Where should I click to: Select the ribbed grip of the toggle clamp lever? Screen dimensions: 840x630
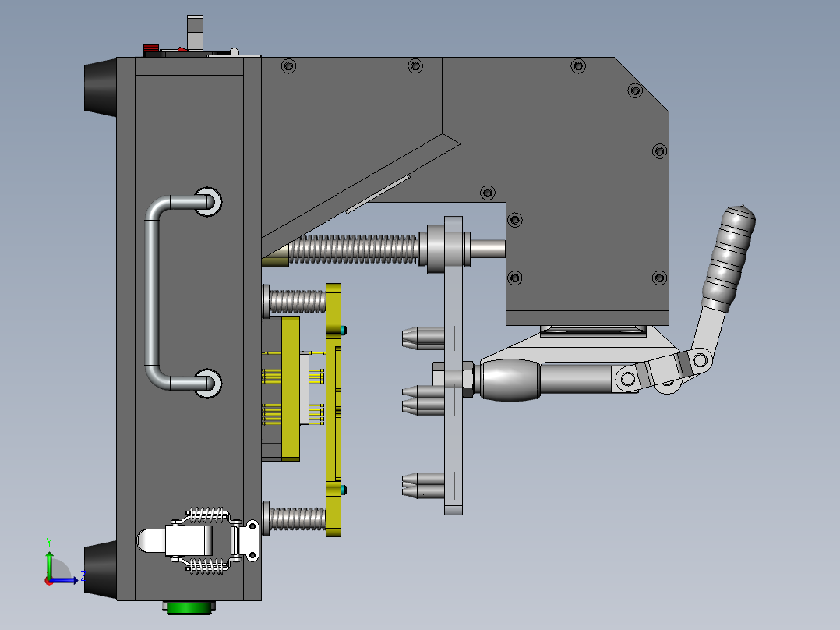[729, 258]
